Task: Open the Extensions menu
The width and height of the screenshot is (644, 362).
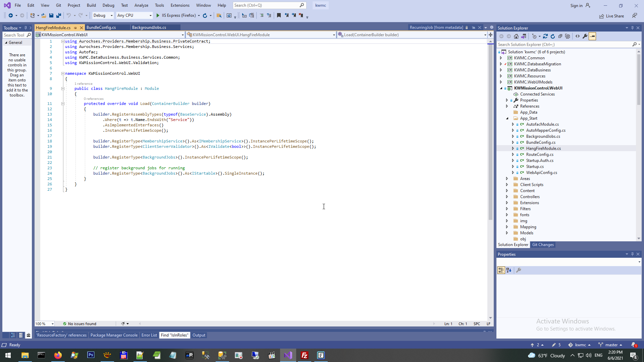Action: [x=180, y=5]
